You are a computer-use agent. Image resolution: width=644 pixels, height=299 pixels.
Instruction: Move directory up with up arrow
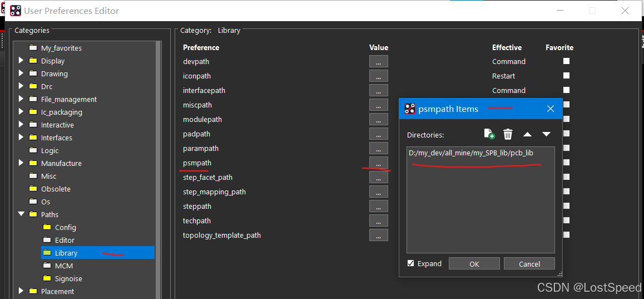point(527,134)
